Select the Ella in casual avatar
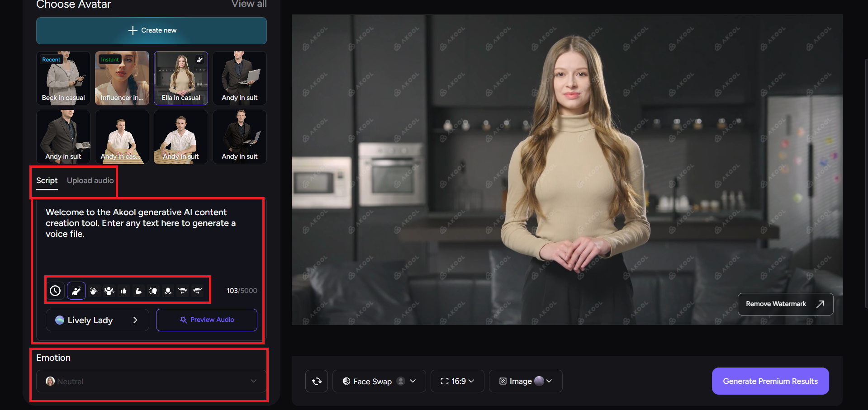The width and height of the screenshot is (868, 410). 180,78
